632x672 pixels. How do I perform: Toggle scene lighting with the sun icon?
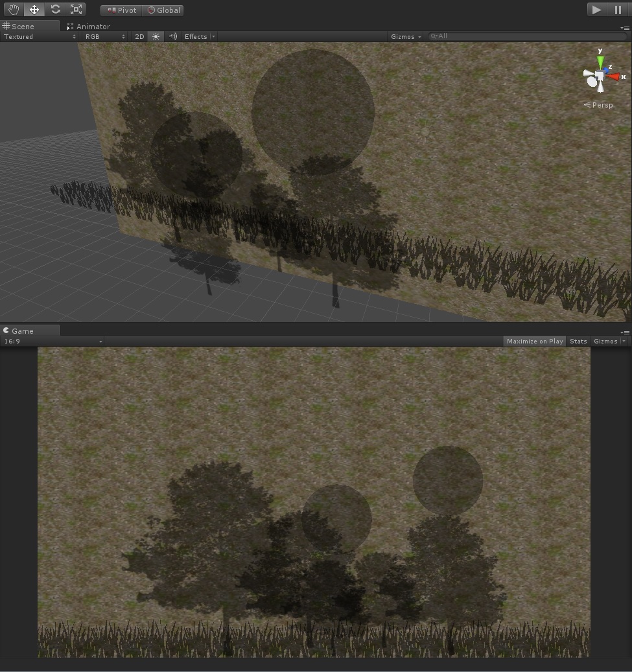coord(155,36)
